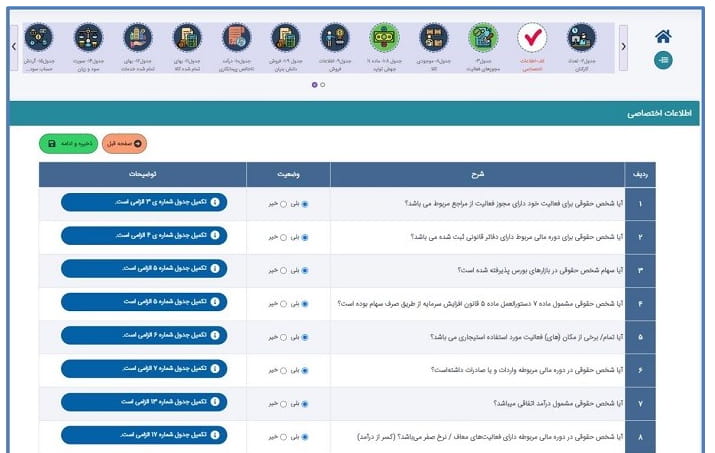Open orange document درآمد ناخالص پیمانکاری icon

236,37
